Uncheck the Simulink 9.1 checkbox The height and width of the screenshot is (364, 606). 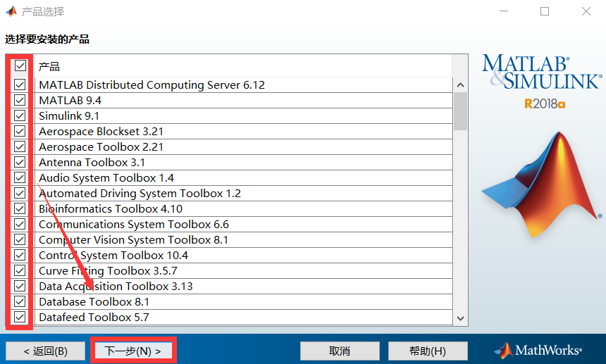(x=20, y=115)
